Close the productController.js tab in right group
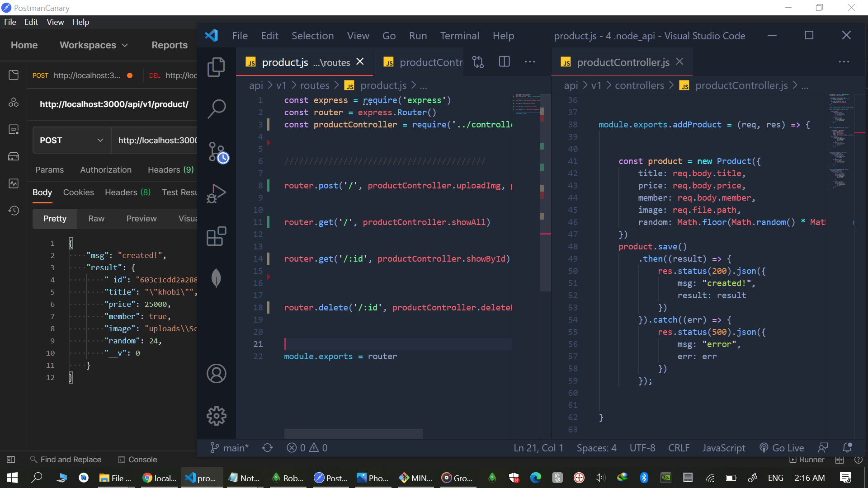Image resolution: width=868 pixels, height=488 pixels. pos(679,62)
